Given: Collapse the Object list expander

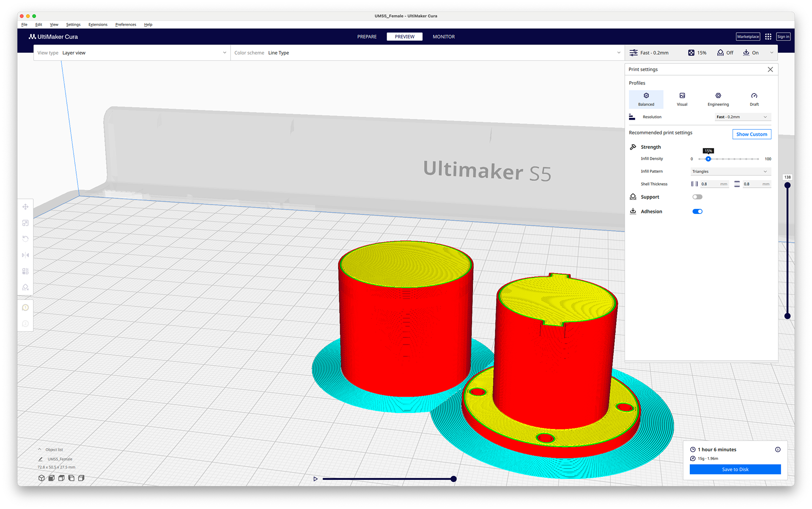Looking at the screenshot, I should [x=40, y=449].
